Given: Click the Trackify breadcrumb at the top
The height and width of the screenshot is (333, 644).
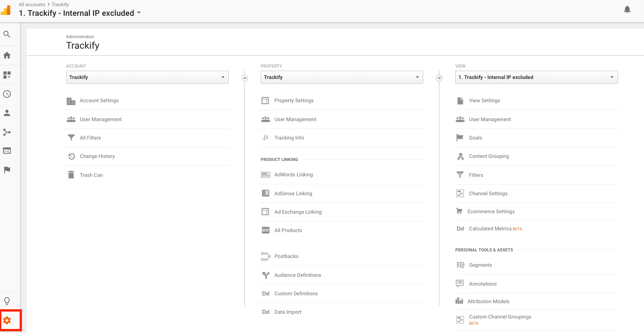Looking at the screenshot, I should point(60,4).
